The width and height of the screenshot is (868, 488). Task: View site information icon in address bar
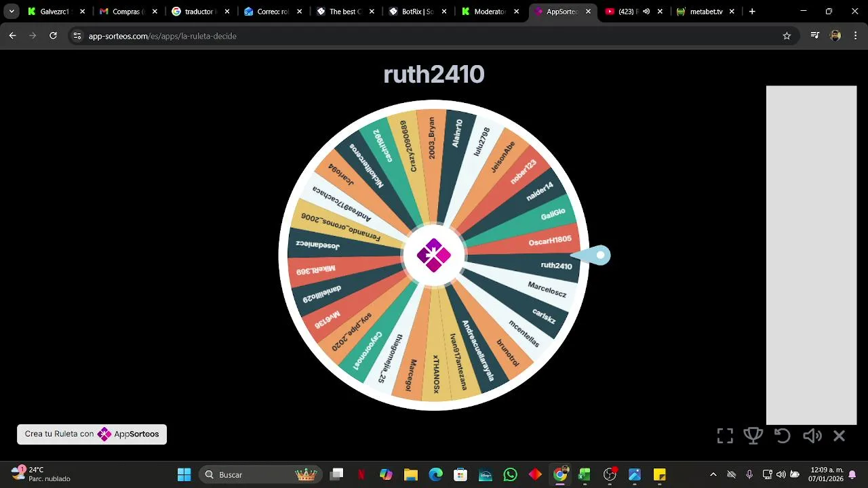77,36
